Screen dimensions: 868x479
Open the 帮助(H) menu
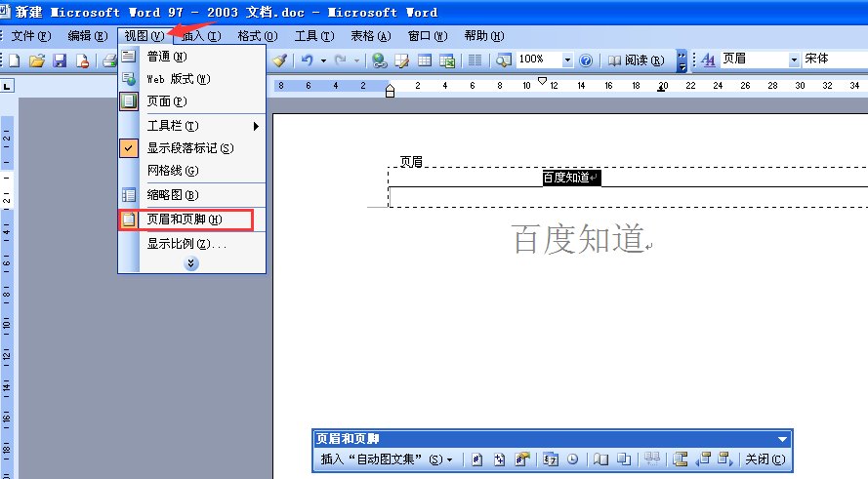(484, 36)
